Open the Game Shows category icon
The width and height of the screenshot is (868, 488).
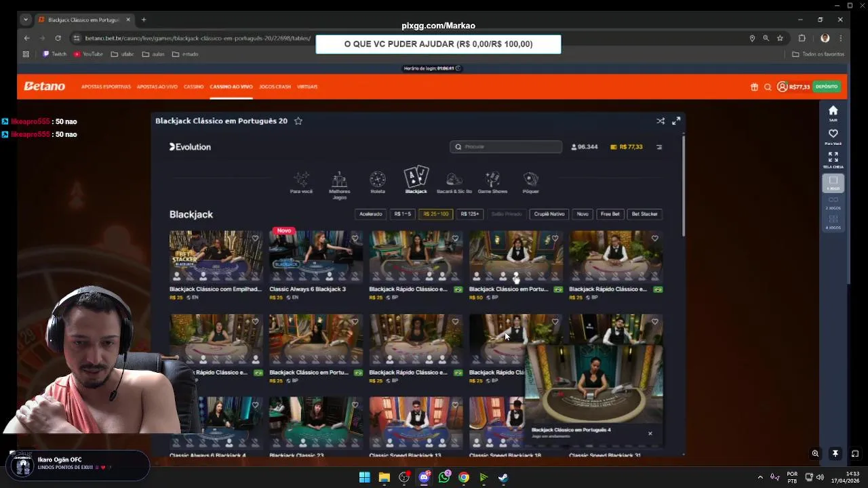[492, 182]
